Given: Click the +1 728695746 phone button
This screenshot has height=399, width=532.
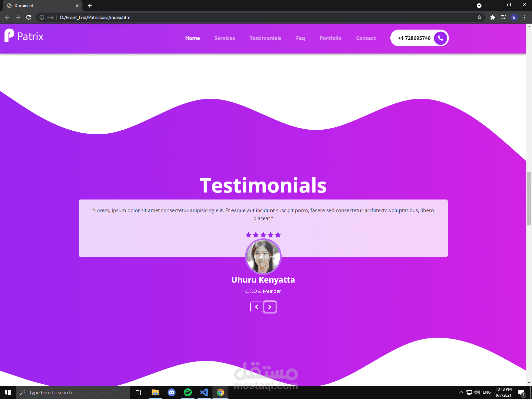Looking at the screenshot, I should (x=419, y=38).
